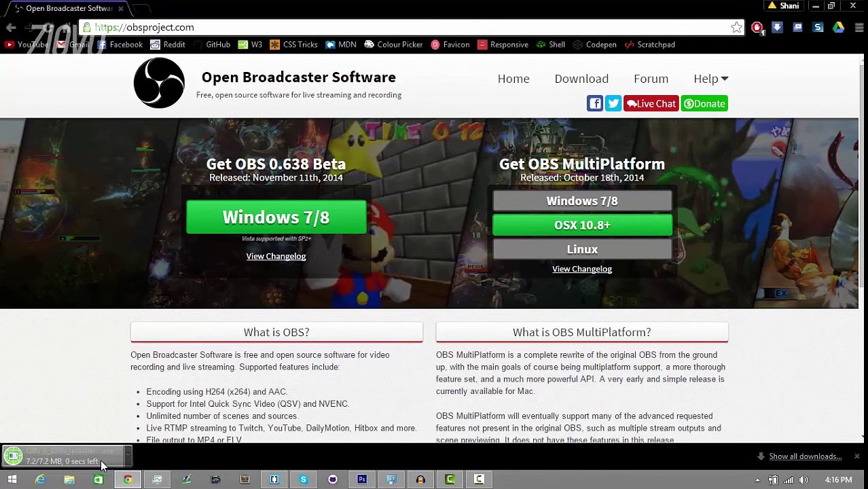
Task: Click the volume icon in system tray
Action: [x=804, y=480]
